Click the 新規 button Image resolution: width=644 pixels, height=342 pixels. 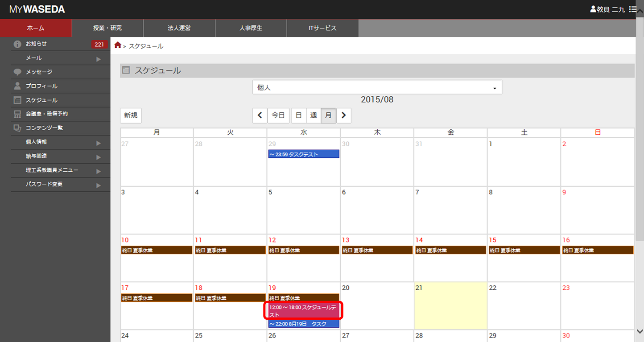click(131, 115)
